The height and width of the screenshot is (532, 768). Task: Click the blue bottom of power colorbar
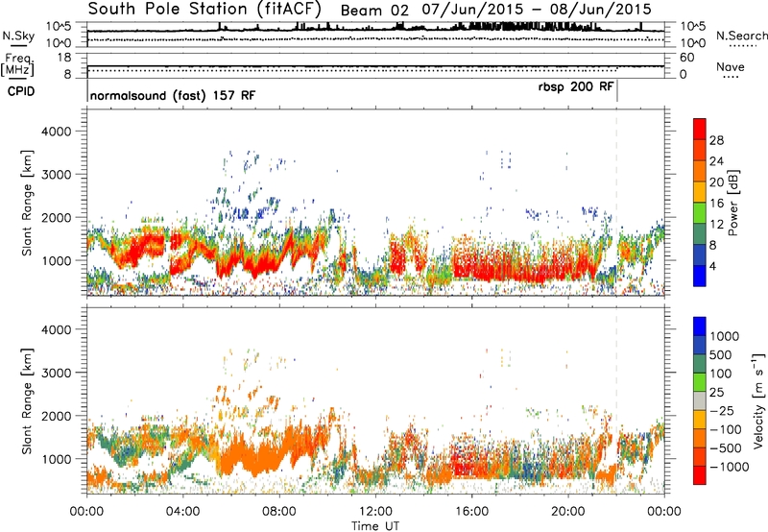(x=700, y=276)
